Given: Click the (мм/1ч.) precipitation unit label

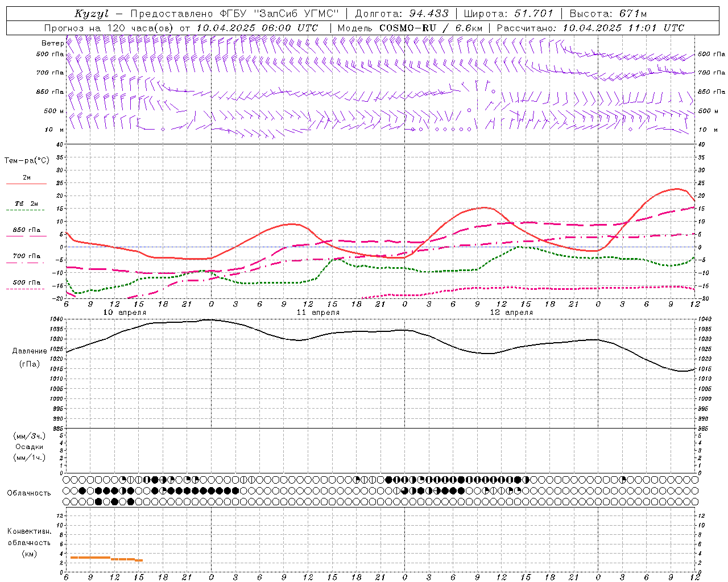Looking at the screenshot, I should pyautogui.click(x=30, y=458).
